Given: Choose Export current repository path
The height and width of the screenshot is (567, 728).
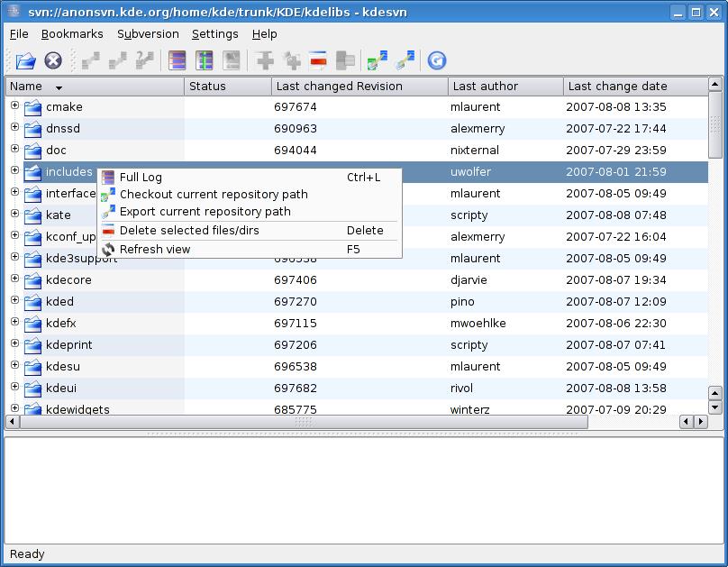Looking at the screenshot, I should point(250,212).
